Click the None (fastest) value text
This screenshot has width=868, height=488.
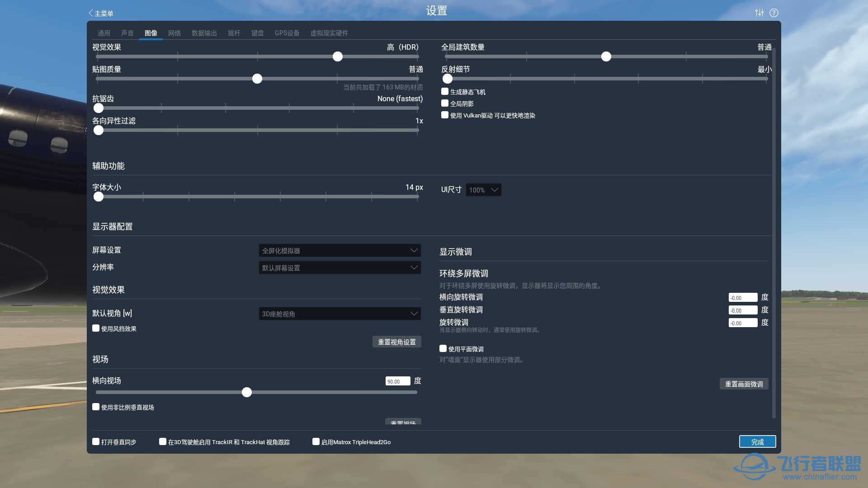(400, 99)
